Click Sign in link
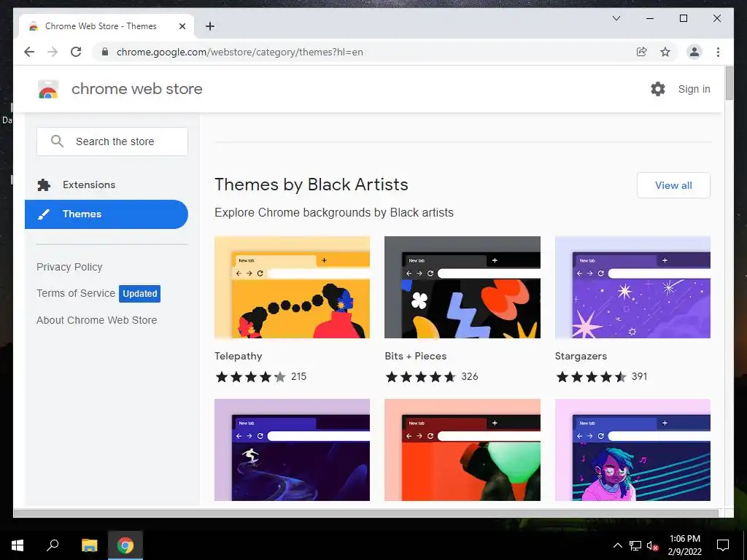Viewport: 747px width, 560px height. click(694, 89)
